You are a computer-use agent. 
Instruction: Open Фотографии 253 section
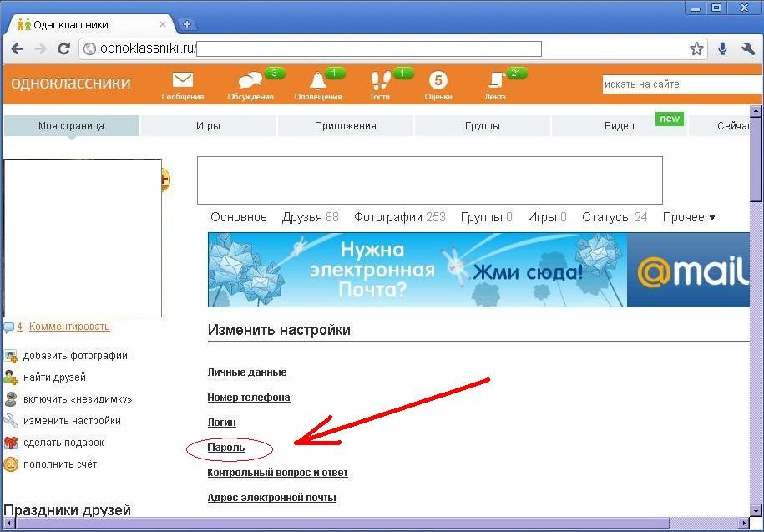400,217
